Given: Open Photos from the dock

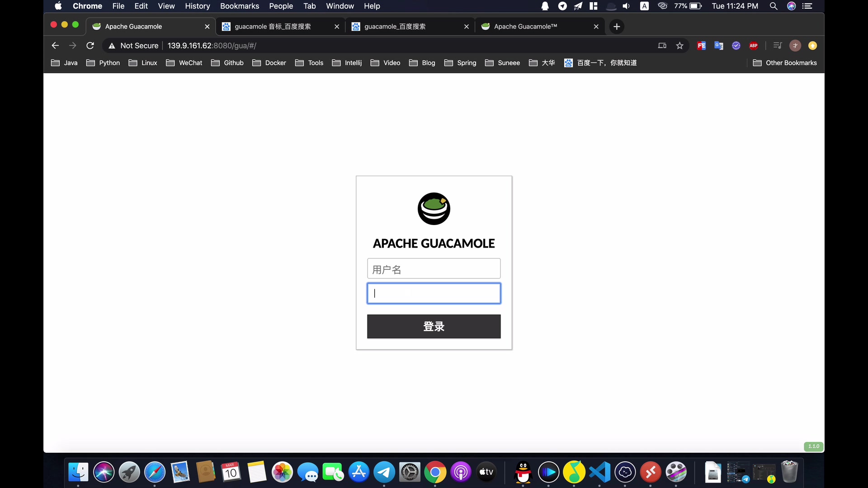Looking at the screenshot, I should [x=282, y=472].
